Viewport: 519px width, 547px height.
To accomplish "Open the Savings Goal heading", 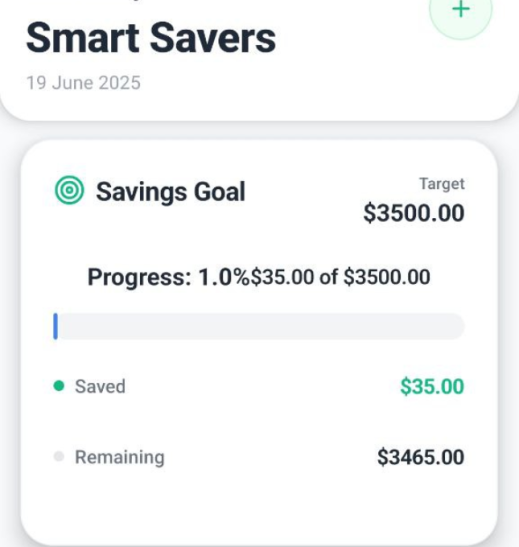I will pos(171,192).
